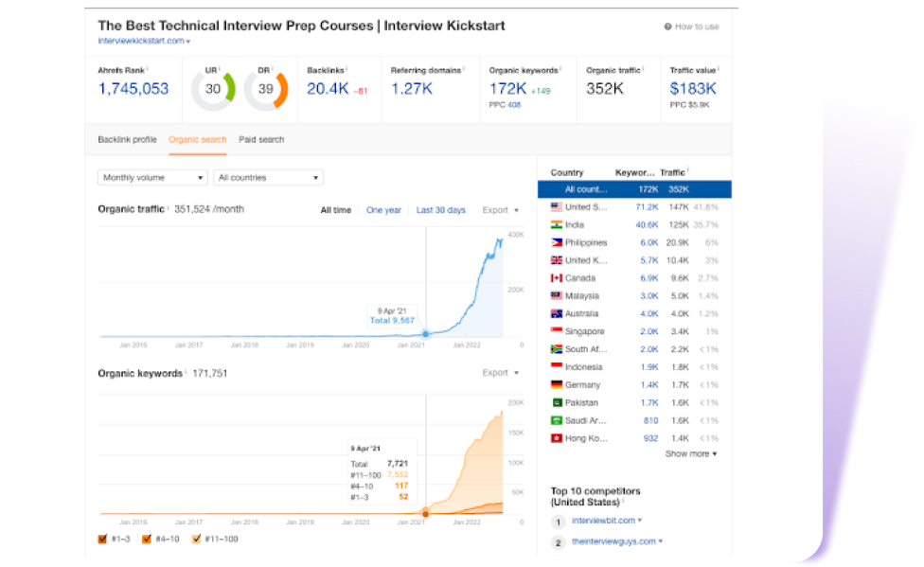This screenshot has height=567, width=924.
Task: Open the interviewbit.com competitor link
Action: tap(605, 521)
